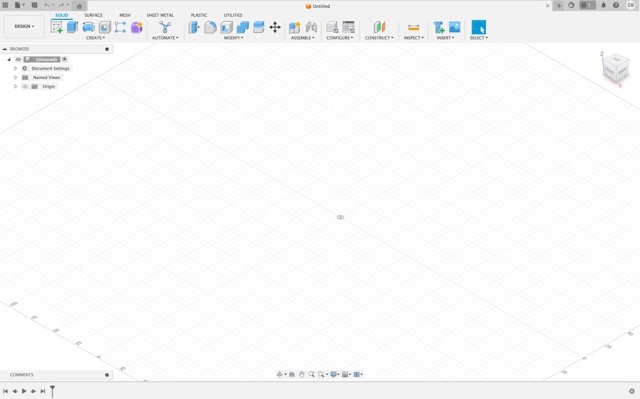Viewport: 640px width, 399px height.
Task: Open the CONSTRUCT menu label
Action: [379, 38]
